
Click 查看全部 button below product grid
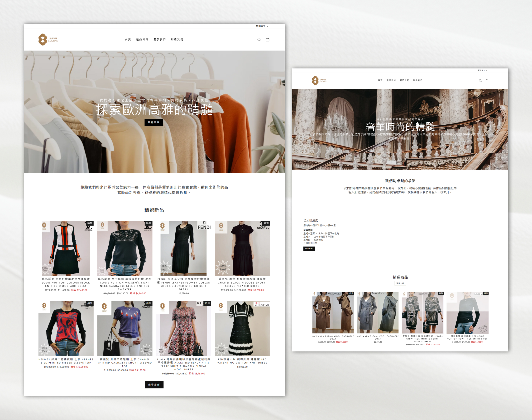154,385
